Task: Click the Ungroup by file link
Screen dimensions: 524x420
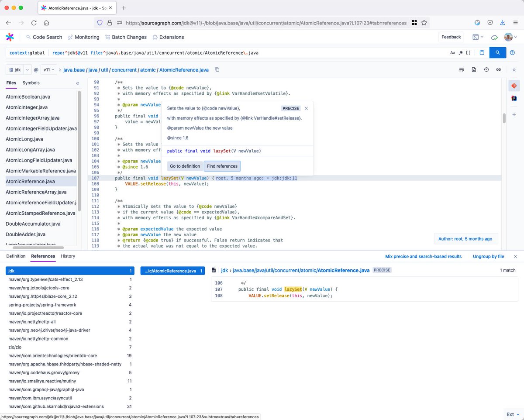Action: tap(488, 256)
